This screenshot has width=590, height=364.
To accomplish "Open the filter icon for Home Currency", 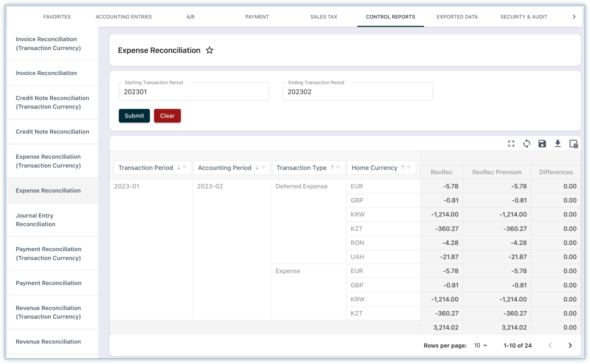I will coord(409,168).
